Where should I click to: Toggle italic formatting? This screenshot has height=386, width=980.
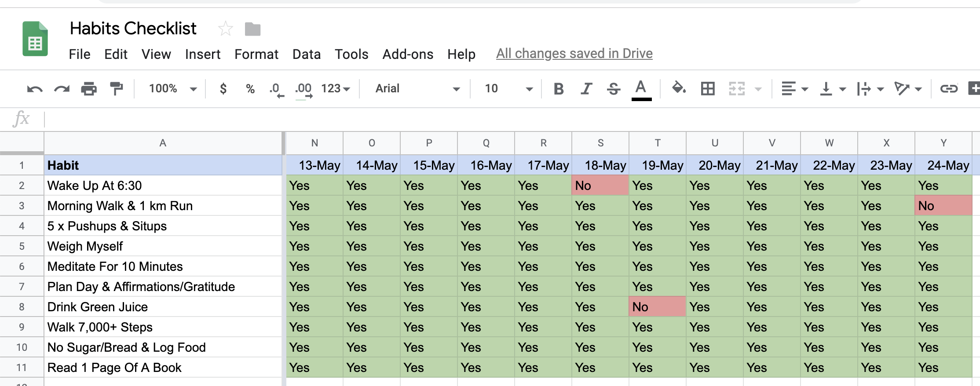tap(586, 89)
